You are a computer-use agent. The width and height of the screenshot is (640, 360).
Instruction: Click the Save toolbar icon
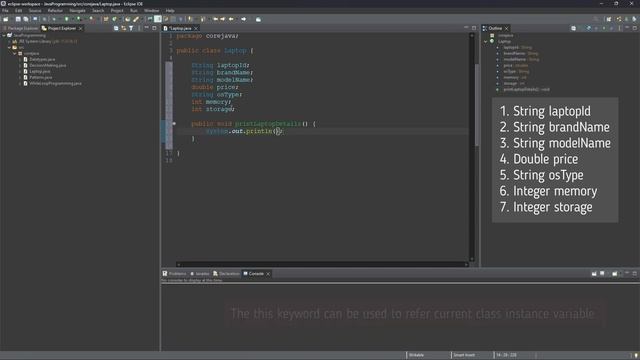click(x=18, y=19)
